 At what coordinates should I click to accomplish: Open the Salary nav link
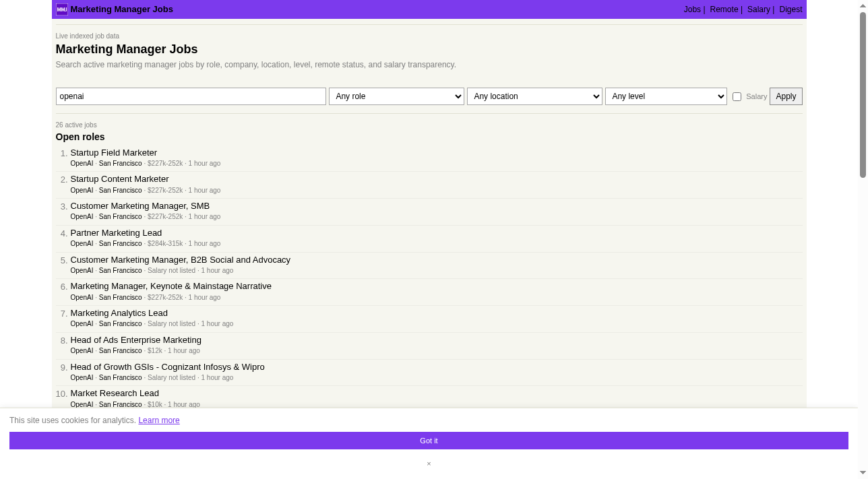tap(758, 9)
